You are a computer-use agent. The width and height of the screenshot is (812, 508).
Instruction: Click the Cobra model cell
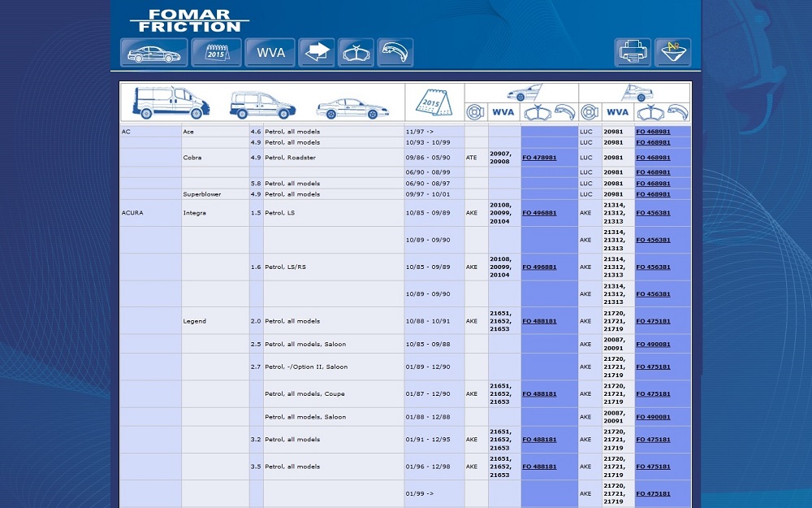pos(215,158)
